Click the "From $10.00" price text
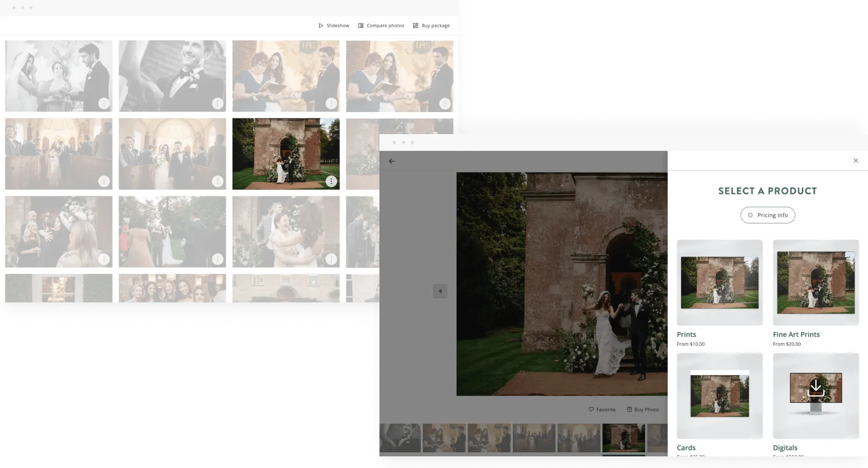868x468 pixels. coord(690,344)
